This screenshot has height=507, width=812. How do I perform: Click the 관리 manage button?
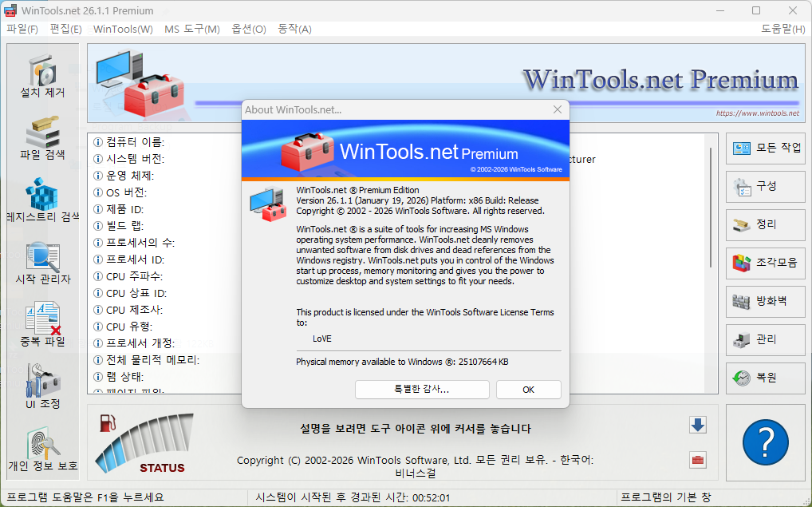[766, 339]
